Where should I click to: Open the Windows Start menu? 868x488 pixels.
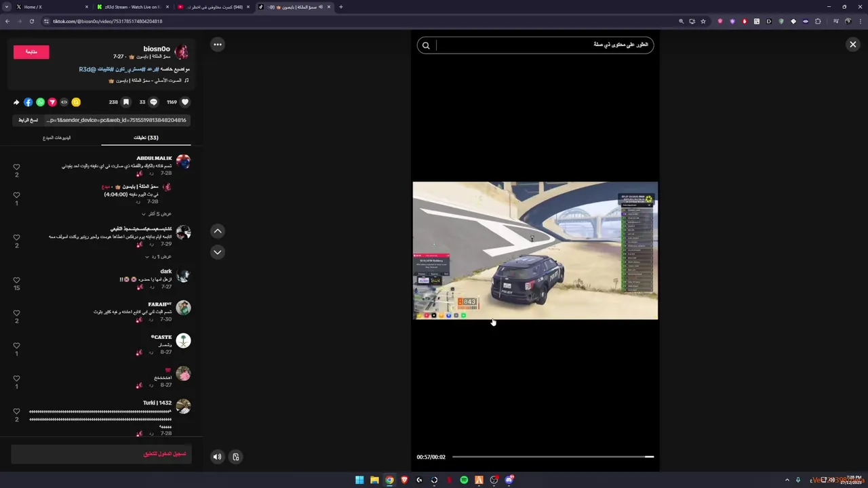(359, 480)
